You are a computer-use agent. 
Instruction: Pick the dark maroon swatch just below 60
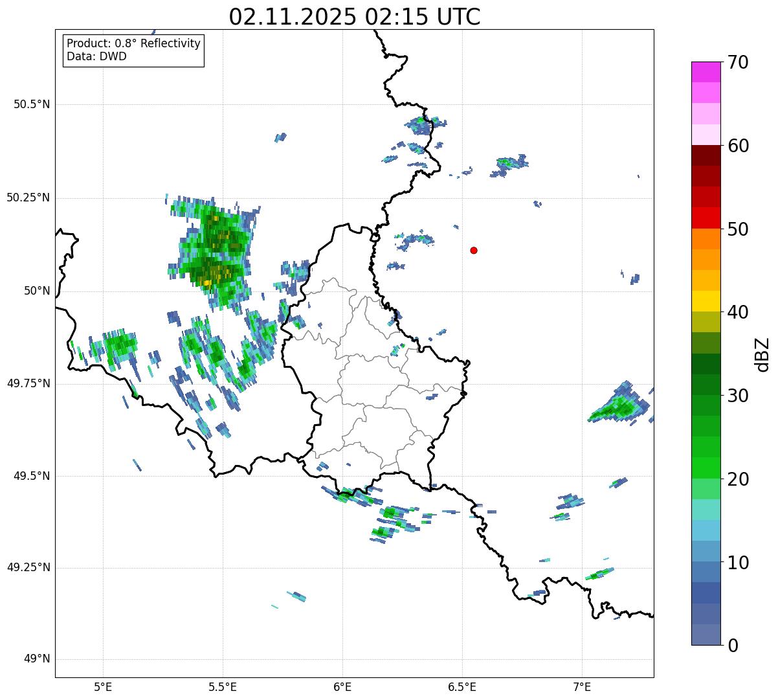pyautogui.click(x=706, y=155)
